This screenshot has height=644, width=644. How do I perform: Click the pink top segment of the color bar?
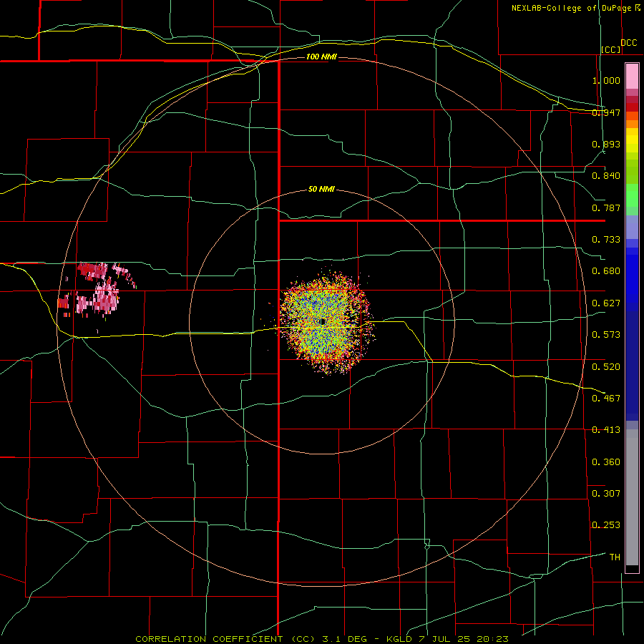tap(632, 77)
